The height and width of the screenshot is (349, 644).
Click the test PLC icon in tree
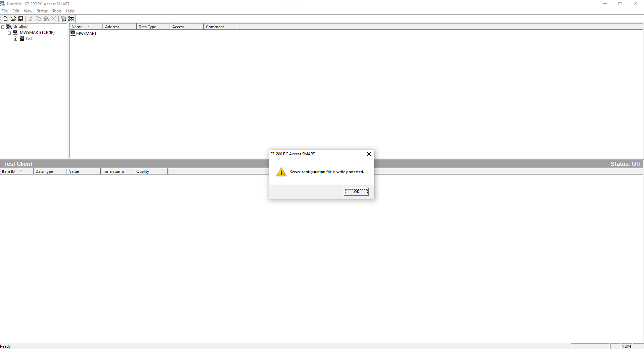pos(22,39)
